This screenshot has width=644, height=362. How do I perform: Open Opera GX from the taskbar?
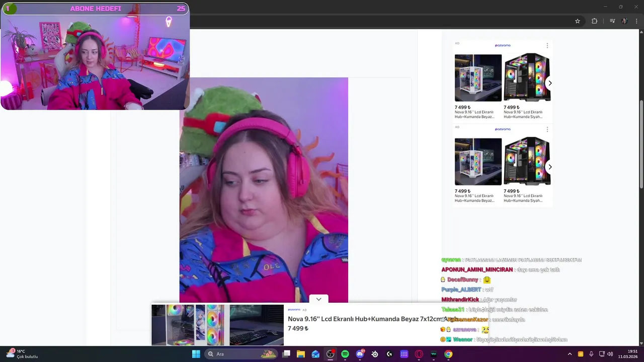[419, 354]
